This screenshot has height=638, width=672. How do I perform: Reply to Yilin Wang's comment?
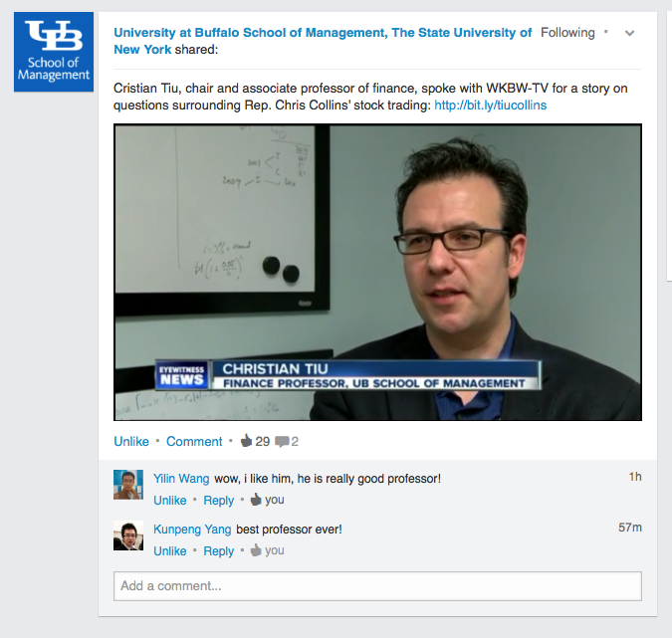click(x=218, y=501)
